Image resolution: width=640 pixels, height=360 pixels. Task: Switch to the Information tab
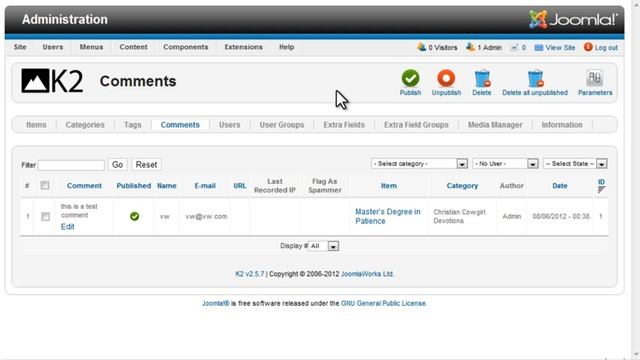[x=562, y=125]
